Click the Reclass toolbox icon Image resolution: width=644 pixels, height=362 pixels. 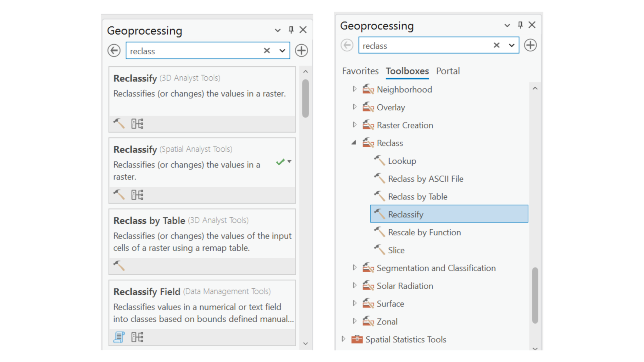click(368, 143)
